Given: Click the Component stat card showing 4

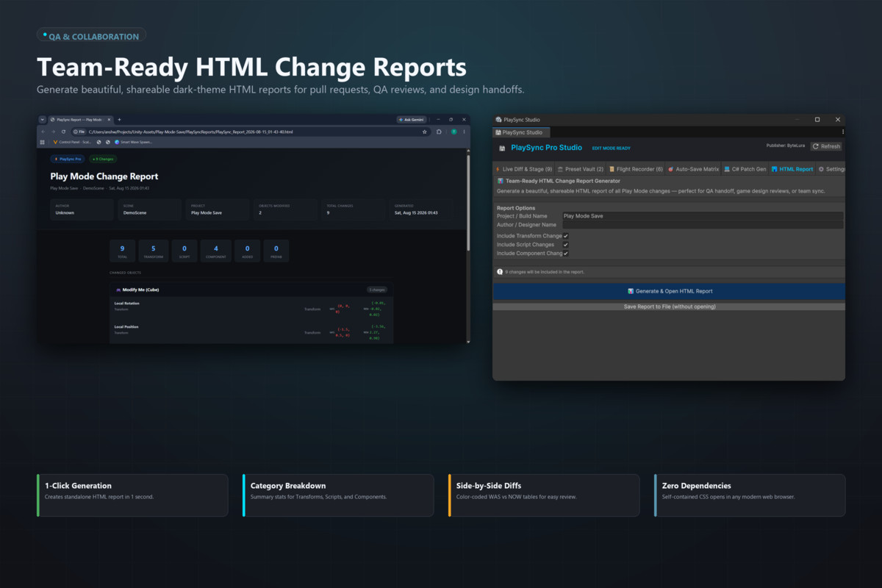Looking at the screenshot, I should [216, 251].
